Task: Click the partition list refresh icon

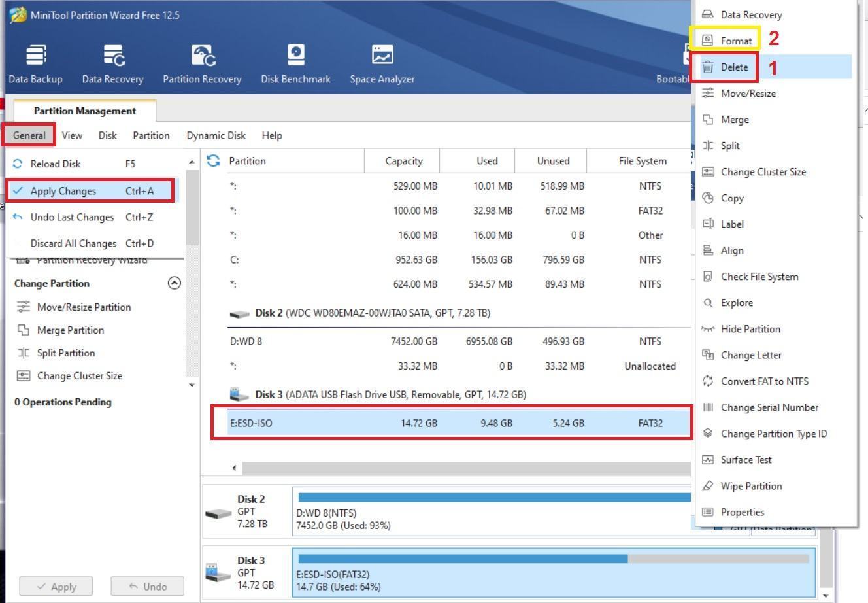Action: click(x=213, y=160)
